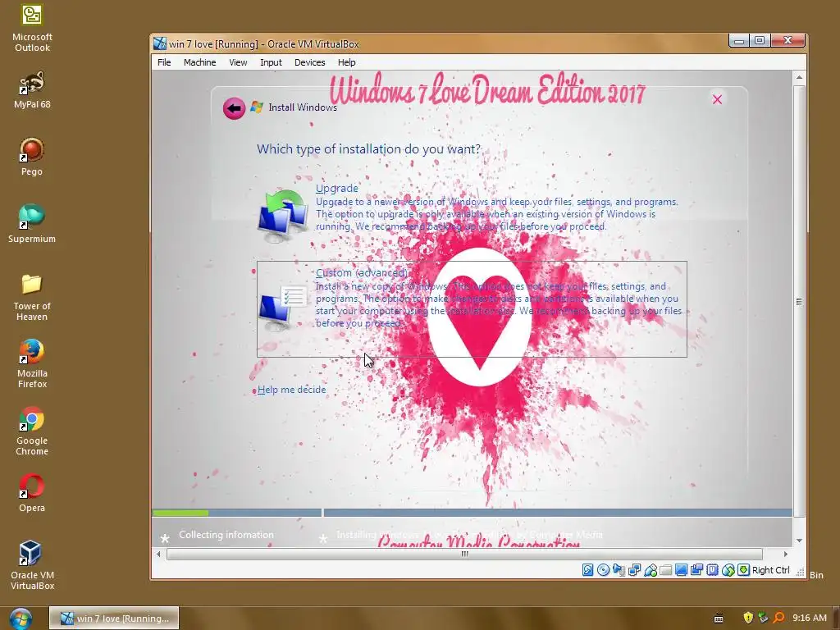This screenshot has height=630, width=840.
Task: Click the VM vertical scrollbar up arrow
Action: [799, 78]
